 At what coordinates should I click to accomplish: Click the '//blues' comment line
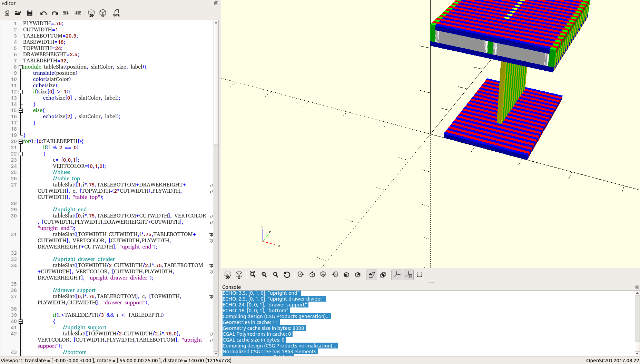pos(61,172)
